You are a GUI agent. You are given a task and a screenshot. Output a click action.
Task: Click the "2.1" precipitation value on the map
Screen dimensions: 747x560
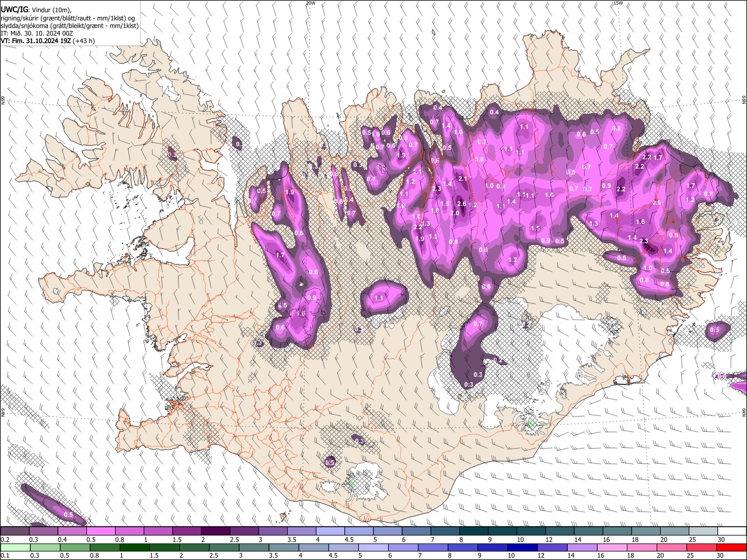click(463, 178)
